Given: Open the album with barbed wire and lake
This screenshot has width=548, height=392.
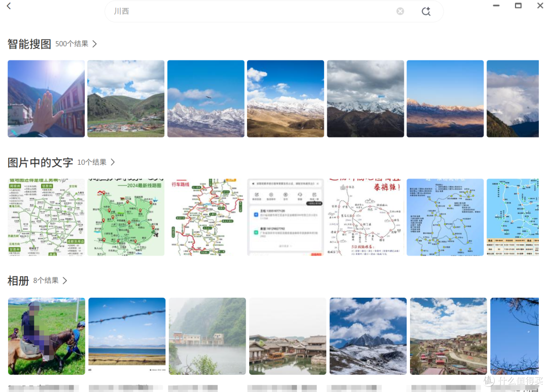Looking at the screenshot, I should point(127,336).
